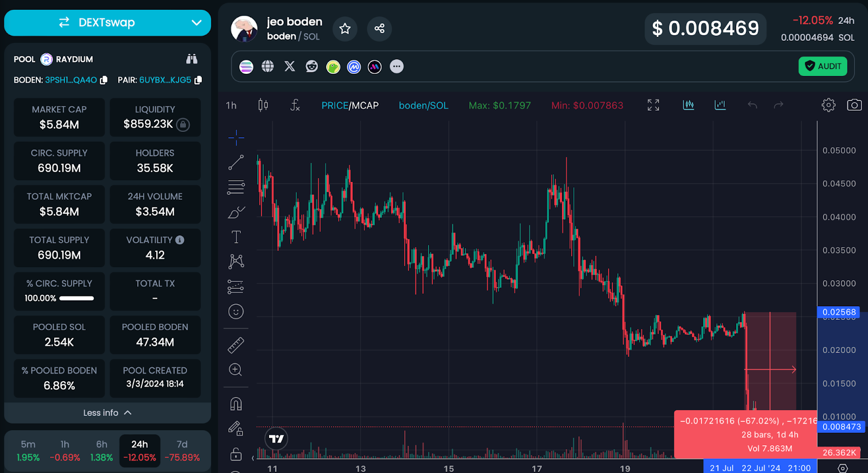Switch chart to PRICE mode
Viewport: 868px width, 473px height.
tap(334, 105)
